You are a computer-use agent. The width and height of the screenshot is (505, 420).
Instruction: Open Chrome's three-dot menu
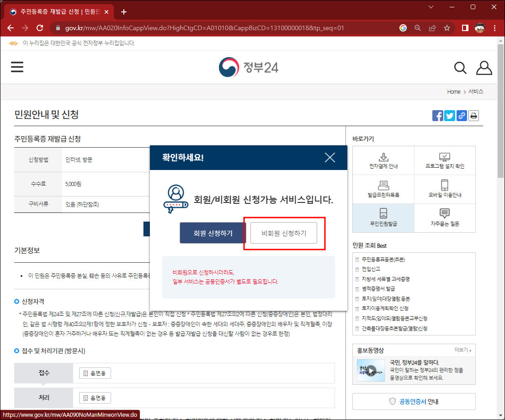495,27
